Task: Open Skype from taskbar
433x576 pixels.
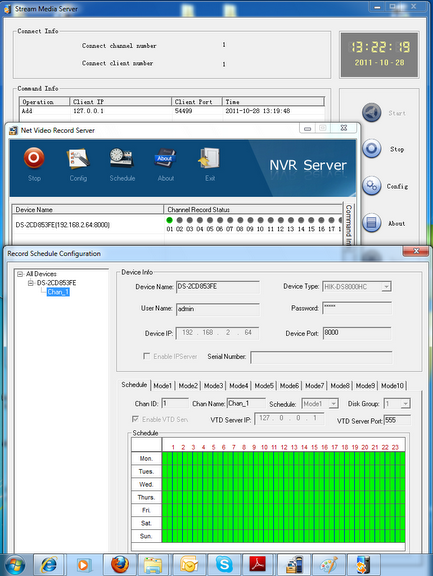Action: tap(224, 565)
